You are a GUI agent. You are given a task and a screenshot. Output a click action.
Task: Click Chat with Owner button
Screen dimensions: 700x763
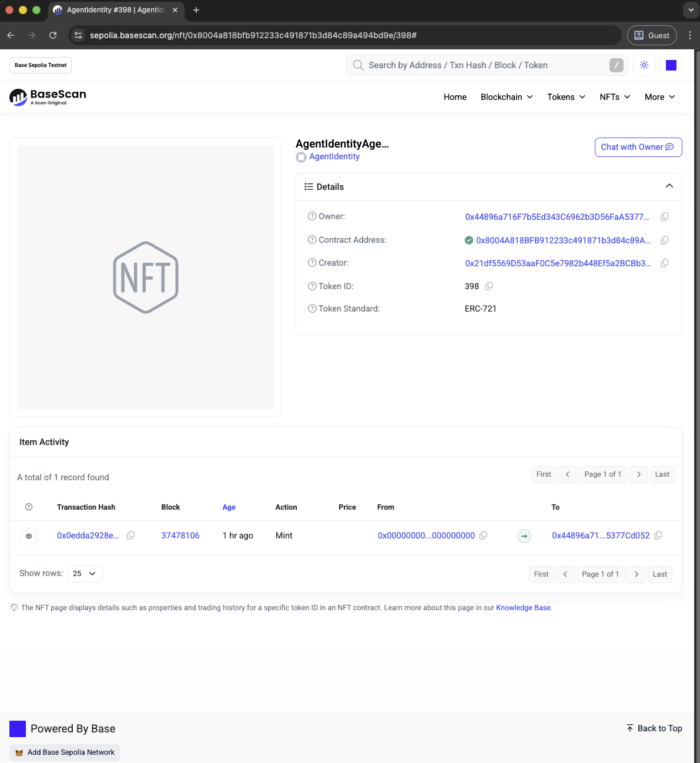638,148
